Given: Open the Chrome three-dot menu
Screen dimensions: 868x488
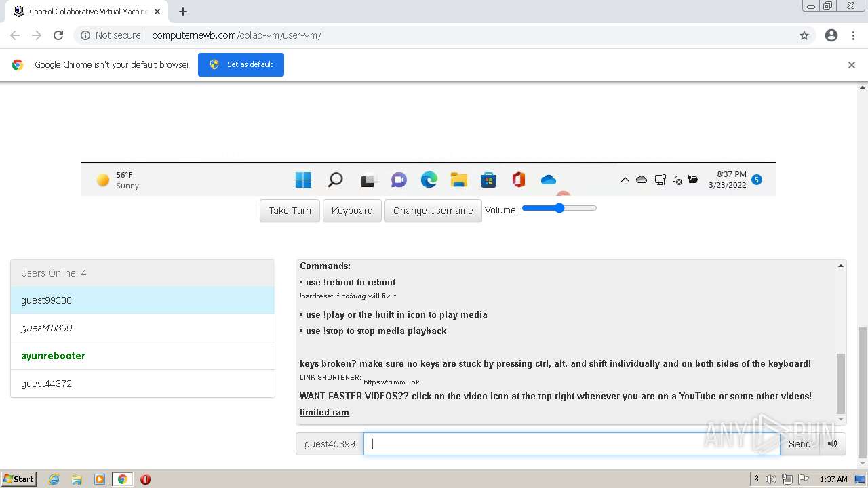Looking at the screenshot, I should pyautogui.click(x=853, y=35).
